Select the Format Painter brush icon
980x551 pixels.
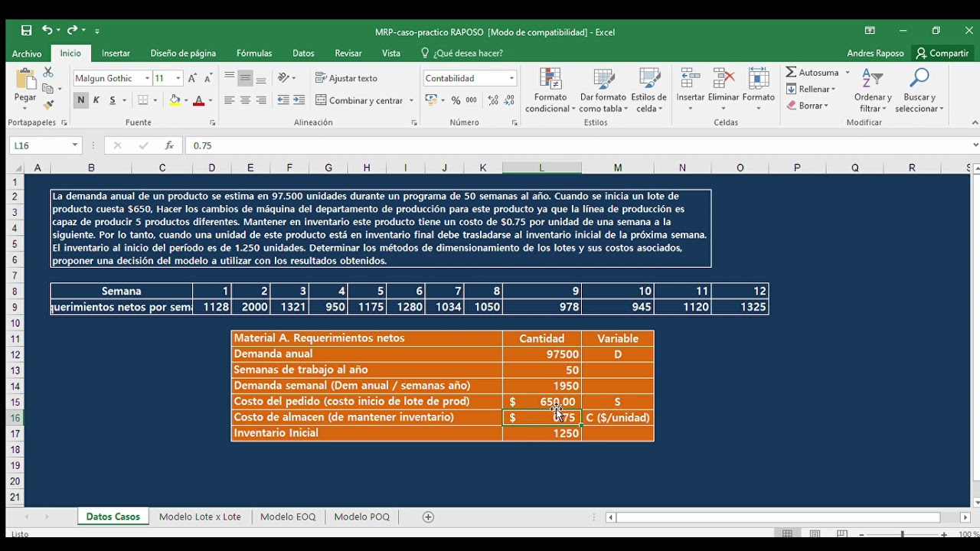48,105
